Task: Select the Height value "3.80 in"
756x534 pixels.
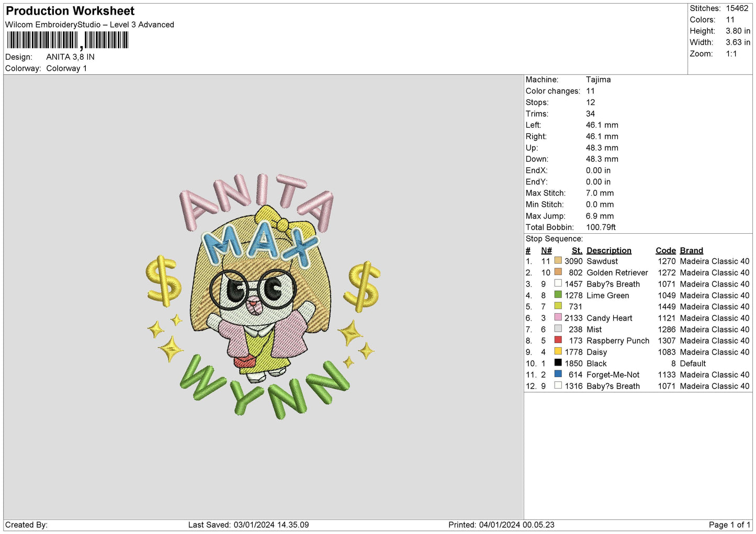Action: tap(738, 31)
